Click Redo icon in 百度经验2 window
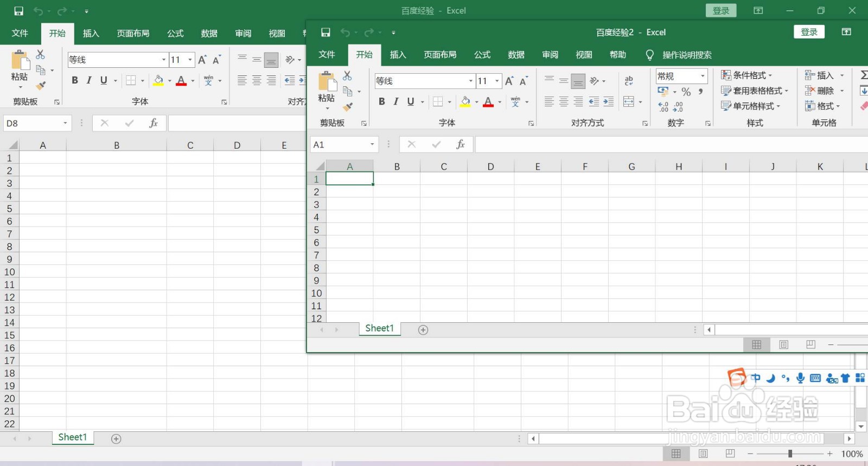Viewport: 868px width, 466px height. click(x=369, y=33)
